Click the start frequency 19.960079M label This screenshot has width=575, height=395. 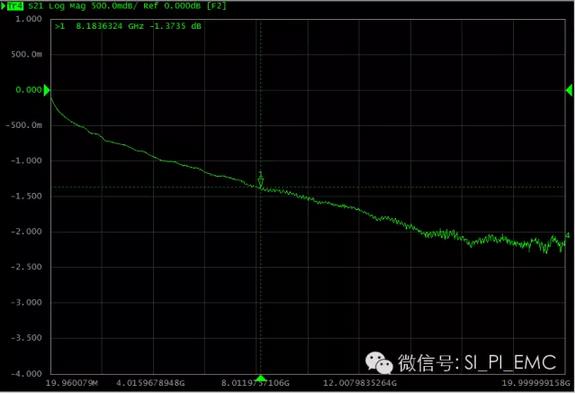coord(72,383)
